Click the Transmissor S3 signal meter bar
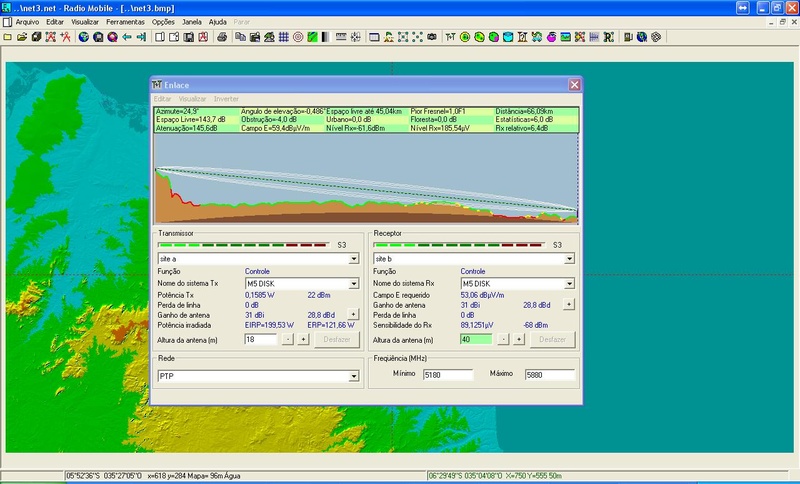Image resolution: width=800 pixels, height=484 pixels. tap(244, 244)
